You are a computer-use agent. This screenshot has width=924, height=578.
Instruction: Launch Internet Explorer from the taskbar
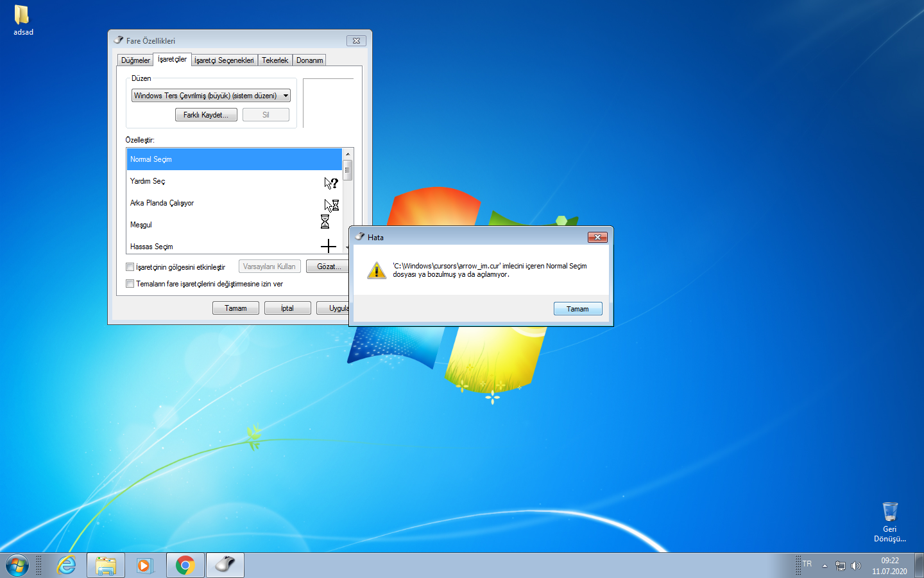click(x=67, y=565)
